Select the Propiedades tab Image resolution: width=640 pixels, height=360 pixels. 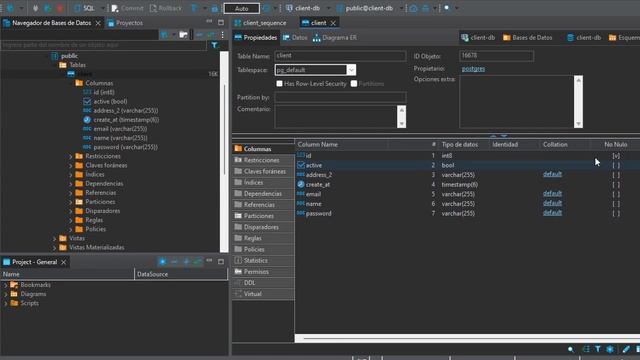tap(256, 38)
